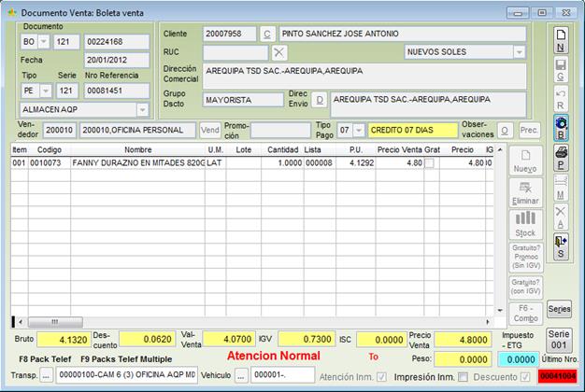585x392 pixels.
Task: Click Vendedor code field 200010
Action: pos(60,130)
